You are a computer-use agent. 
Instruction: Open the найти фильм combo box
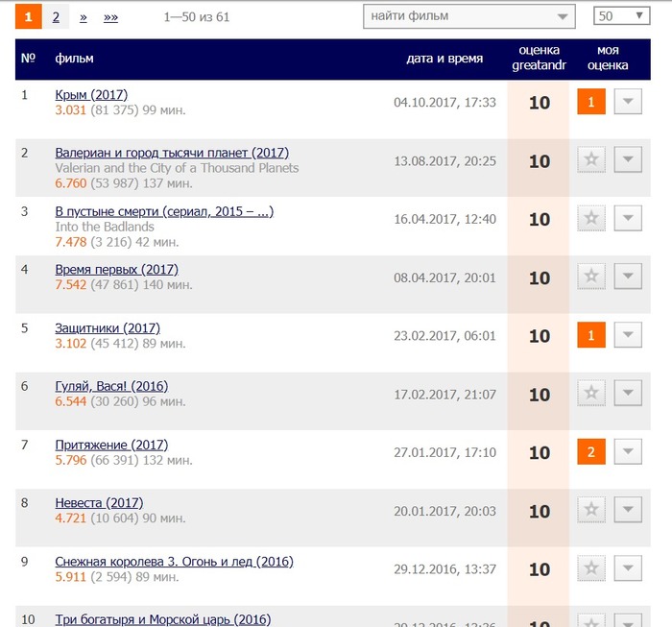click(468, 16)
